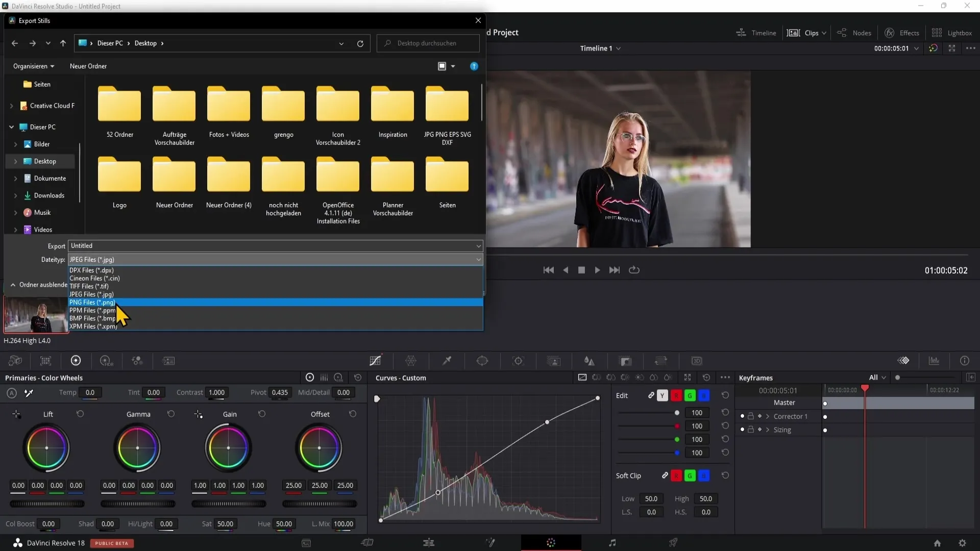
Task: Click the Desktop folder in file tree
Action: tap(44, 161)
